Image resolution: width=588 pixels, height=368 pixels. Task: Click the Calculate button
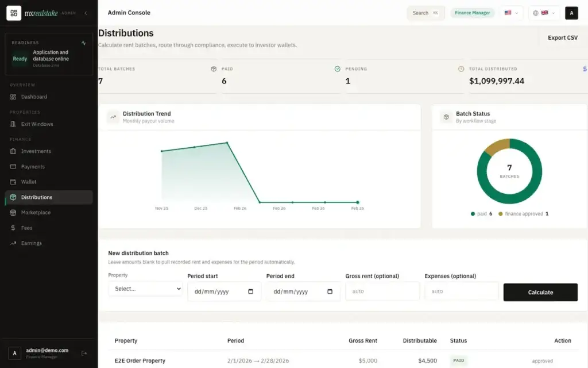(x=540, y=292)
